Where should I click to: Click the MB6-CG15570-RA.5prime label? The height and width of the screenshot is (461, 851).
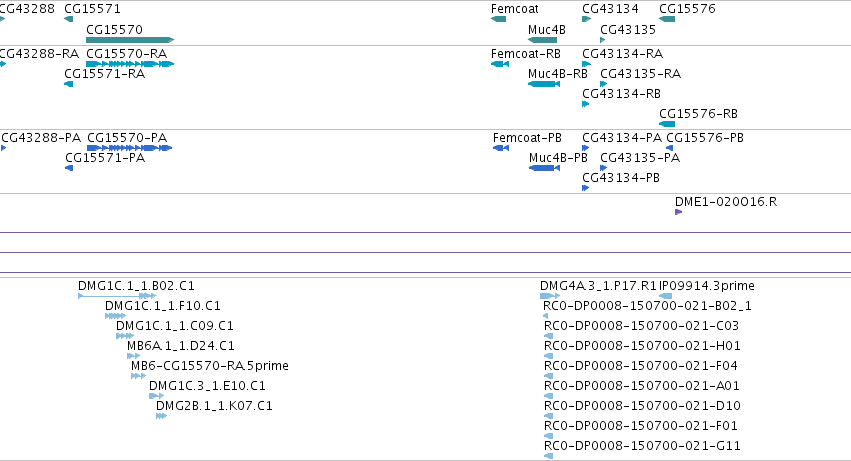coord(209,366)
